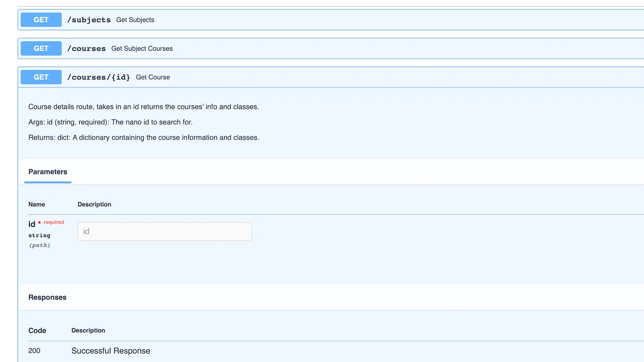The width and height of the screenshot is (644, 362).
Task: Click the GET badge for /courses
Action: pos(41,48)
